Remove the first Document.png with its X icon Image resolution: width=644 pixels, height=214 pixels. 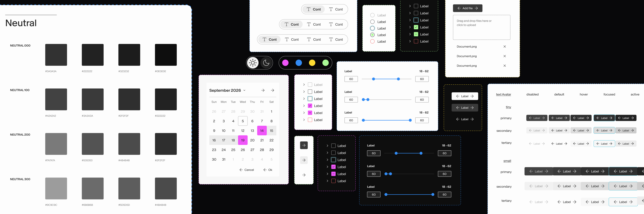(505, 47)
